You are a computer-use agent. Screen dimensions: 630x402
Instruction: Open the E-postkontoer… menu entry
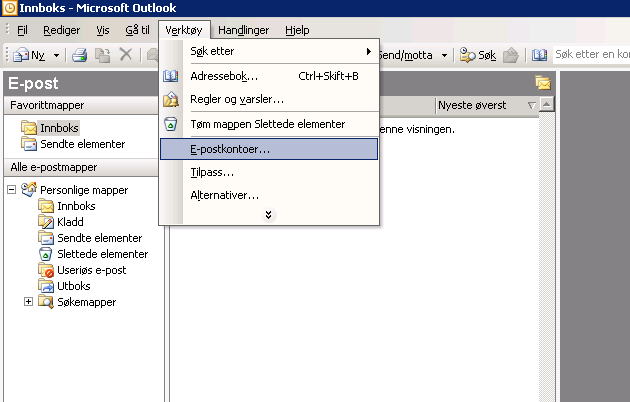[269, 149]
